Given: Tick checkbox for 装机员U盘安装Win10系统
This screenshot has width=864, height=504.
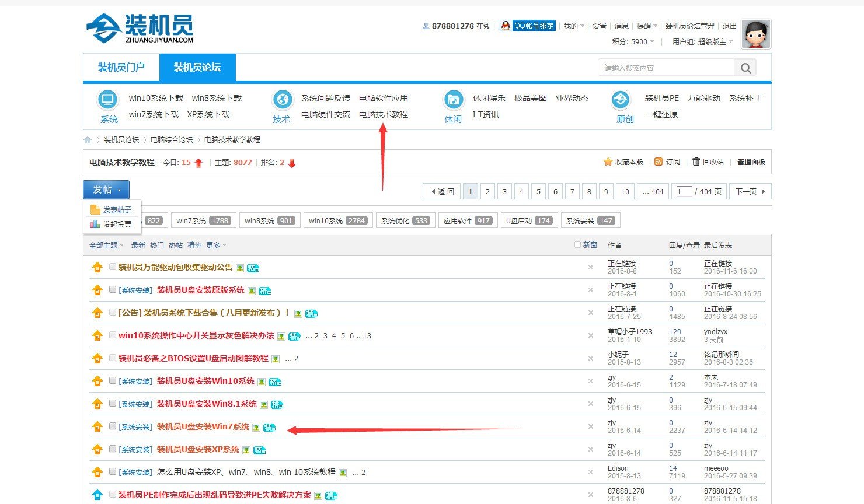Looking at the screenshot, I should pyautogui.click(x=113, y=381).
